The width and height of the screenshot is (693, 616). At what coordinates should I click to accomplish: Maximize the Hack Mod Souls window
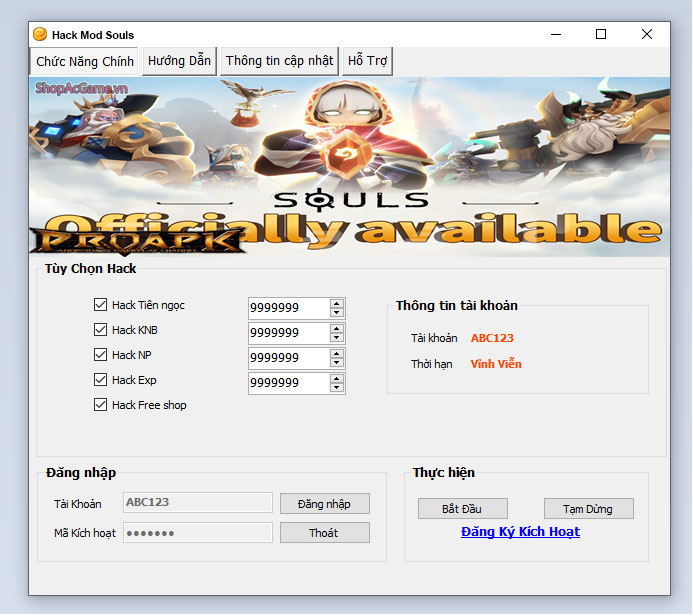point(601,34)
